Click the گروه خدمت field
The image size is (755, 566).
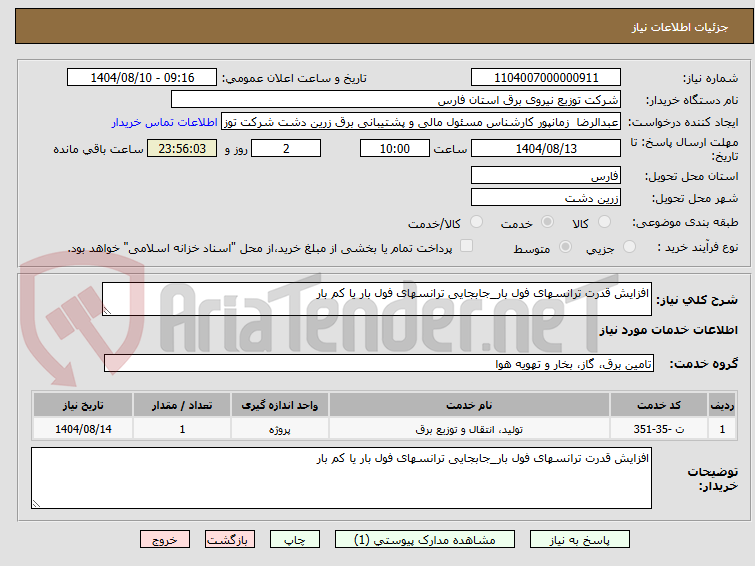click(x=378, y=364)
